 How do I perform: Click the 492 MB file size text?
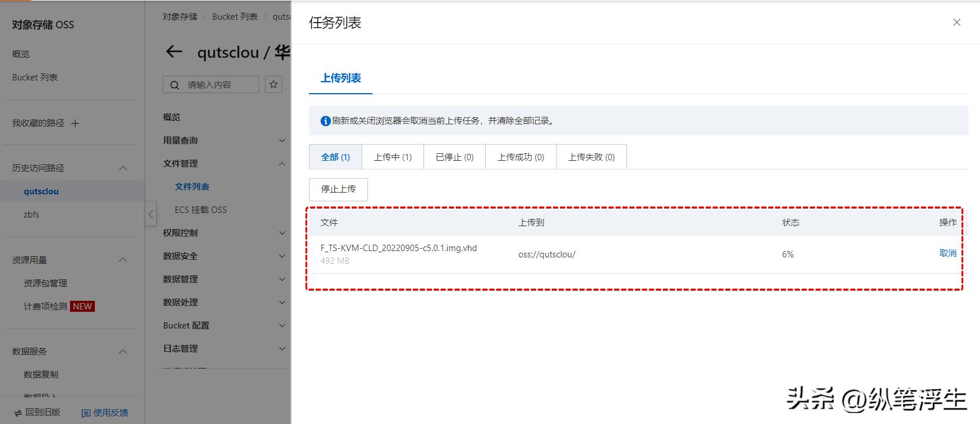[x=335, y=261]
